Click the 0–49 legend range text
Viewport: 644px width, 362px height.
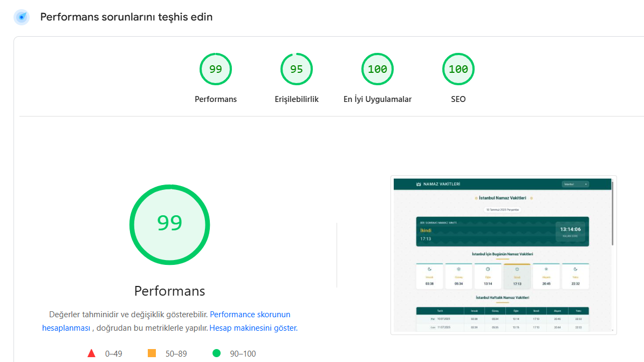[x=113, y=354]
